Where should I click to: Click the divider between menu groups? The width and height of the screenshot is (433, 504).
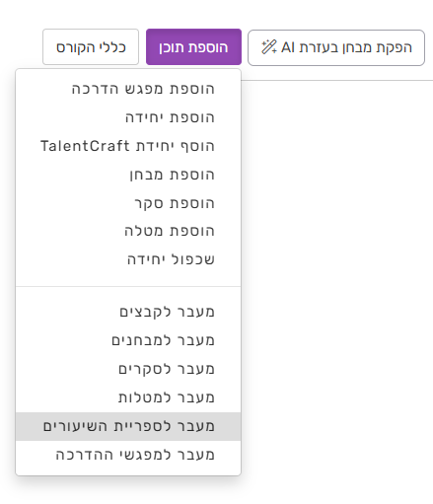(128, 286)
